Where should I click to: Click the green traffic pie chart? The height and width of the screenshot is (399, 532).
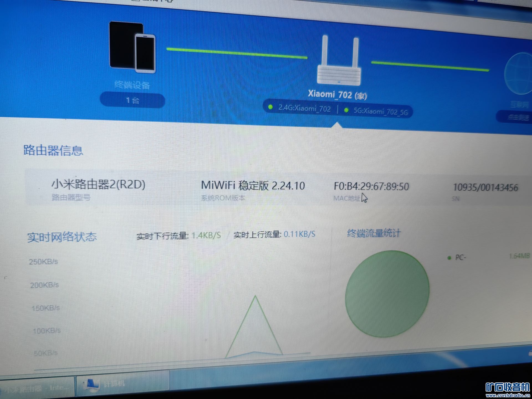387,294
